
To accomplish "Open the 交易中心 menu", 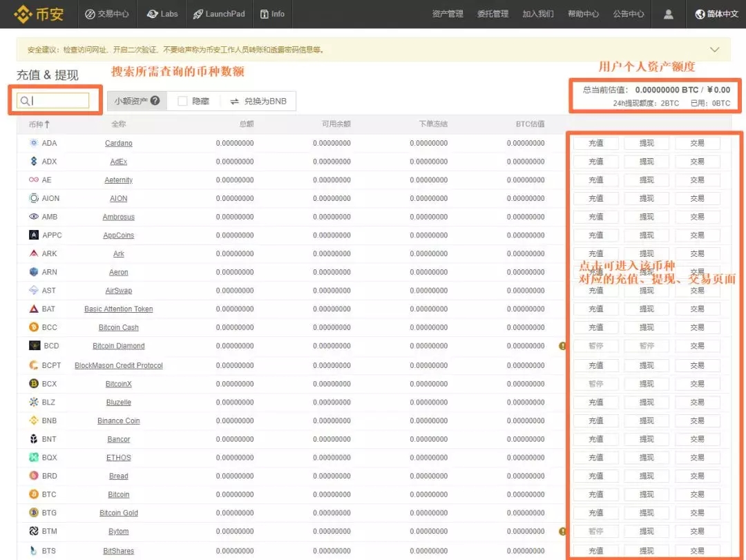I will coord(107,15).
